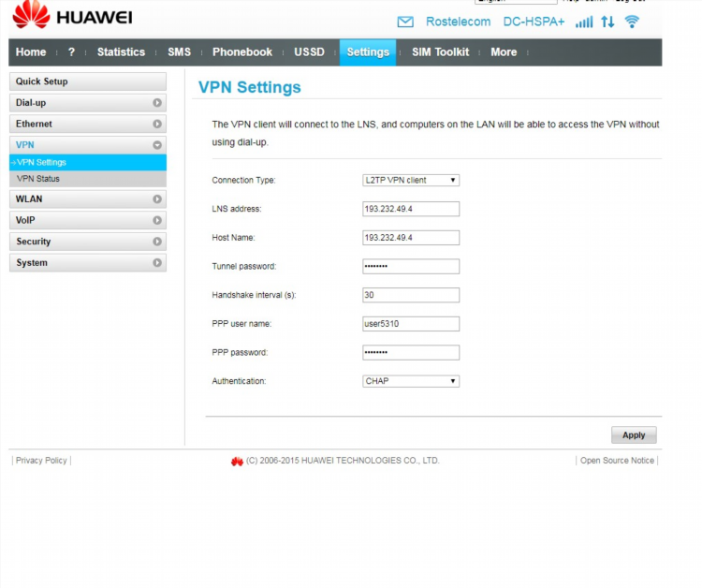
Task: Click the System menu label
Action: click(x=32, y=262)
